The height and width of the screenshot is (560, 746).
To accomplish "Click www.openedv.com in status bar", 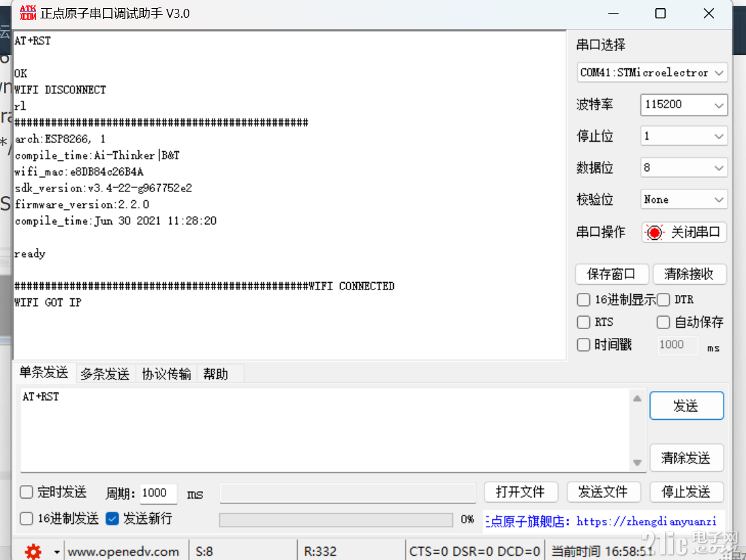I will click(x=124, y=552).
